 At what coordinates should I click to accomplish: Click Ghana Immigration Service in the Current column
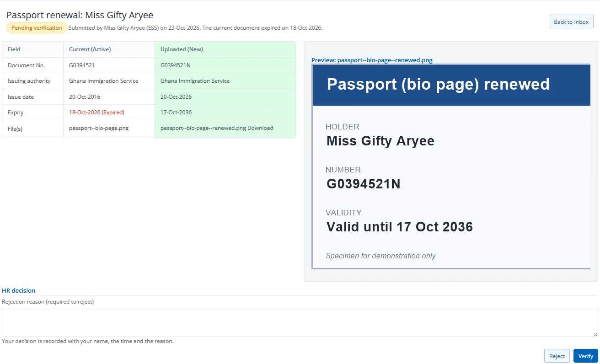pyautogui.click(x=104, y=81)
